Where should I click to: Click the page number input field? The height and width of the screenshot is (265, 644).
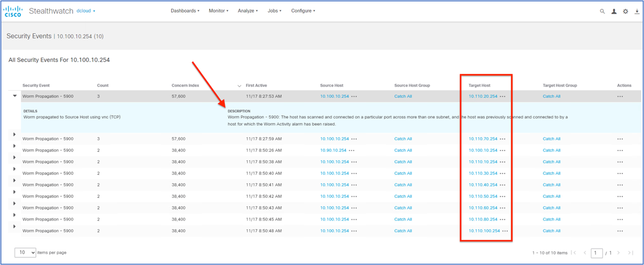point(597,253)
